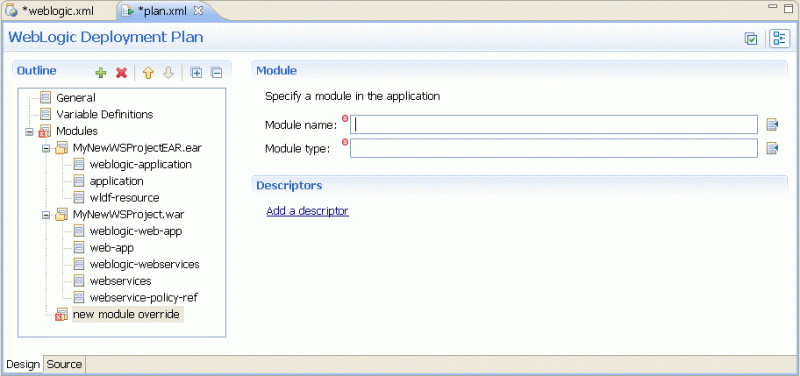
Task: Collapse the MyNewWSProject.war node
Action: (45, 215)
